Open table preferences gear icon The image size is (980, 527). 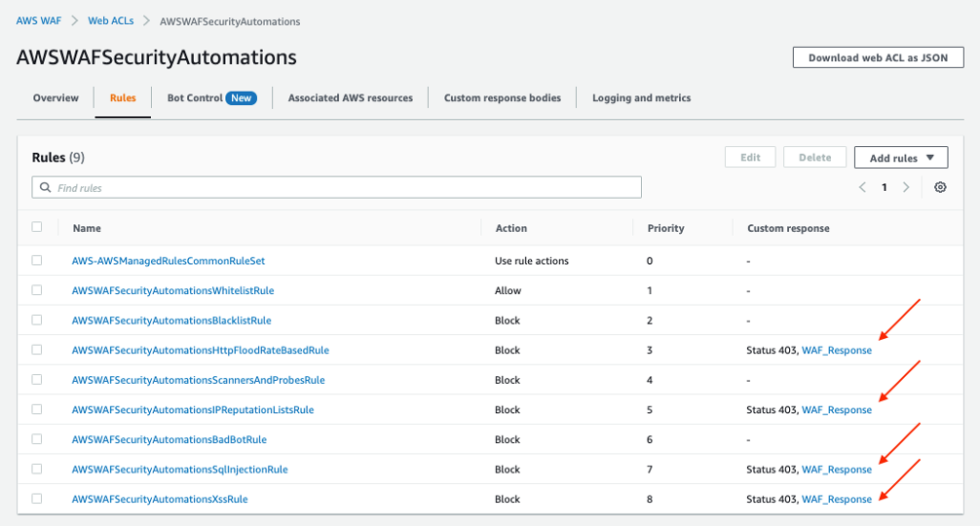[940, 187]
